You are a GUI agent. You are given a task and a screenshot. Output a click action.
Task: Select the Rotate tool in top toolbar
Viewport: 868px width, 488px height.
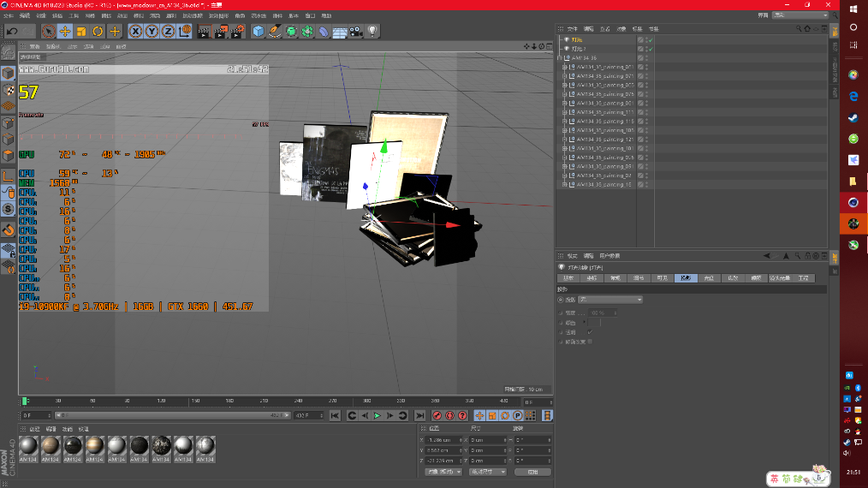coord(98,32)
